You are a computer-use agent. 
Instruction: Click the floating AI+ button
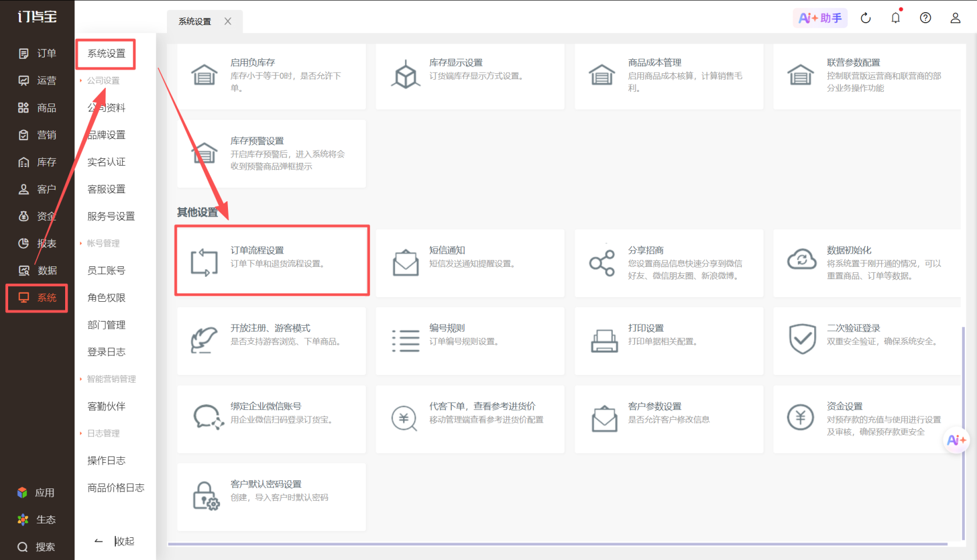click(956, 440)
